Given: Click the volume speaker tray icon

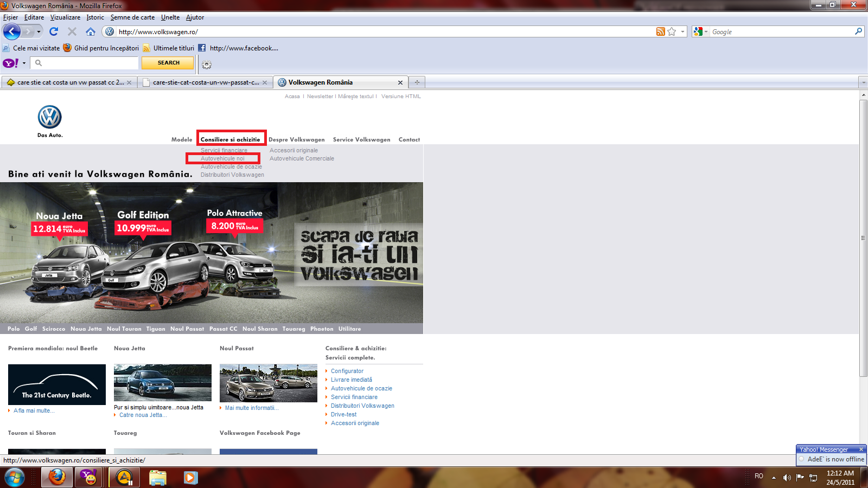Looking at the screenshot, I should click(787, 478).
